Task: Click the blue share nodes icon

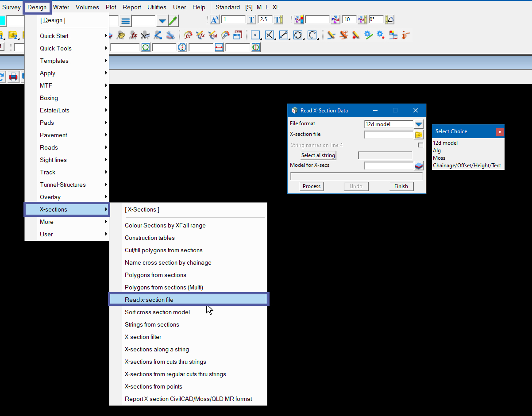Action: coord(158,35)
